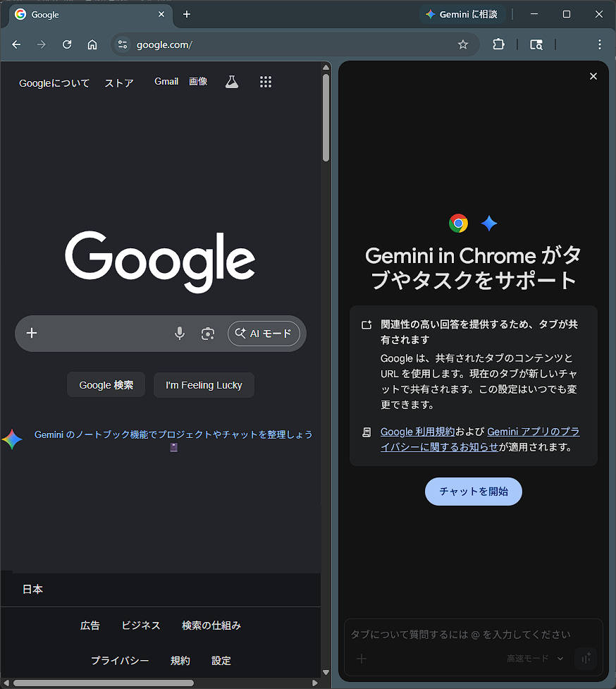
Task: Open the Google apps grid icon
Action: [266, 82]
